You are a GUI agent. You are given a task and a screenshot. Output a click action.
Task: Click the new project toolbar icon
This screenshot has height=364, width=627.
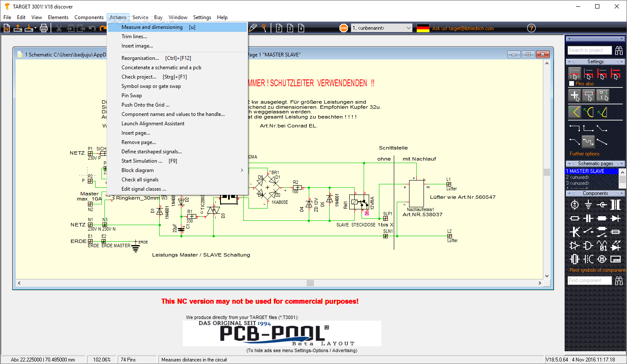(x=7, y=28)
